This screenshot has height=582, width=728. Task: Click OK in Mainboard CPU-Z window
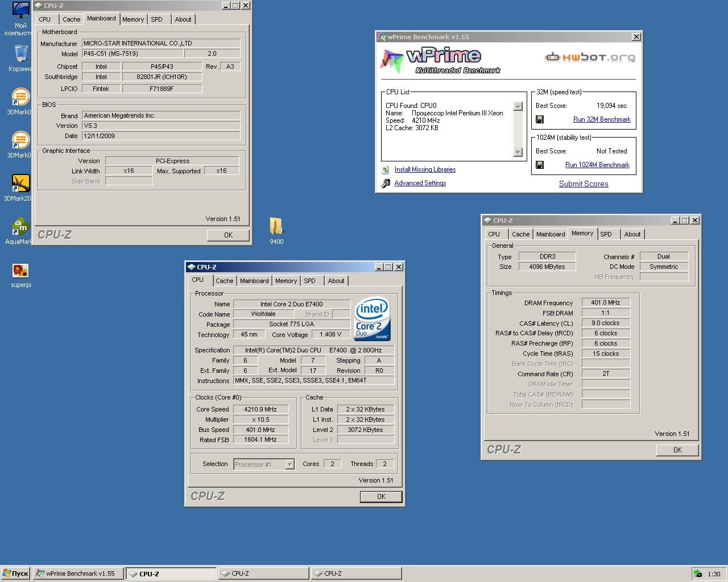pyautogui.click(x=228, y=235)
